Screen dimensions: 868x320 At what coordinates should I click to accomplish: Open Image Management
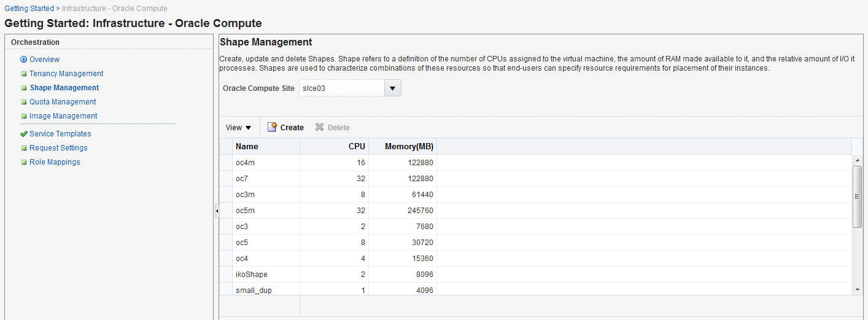click(x=63, y=116)
